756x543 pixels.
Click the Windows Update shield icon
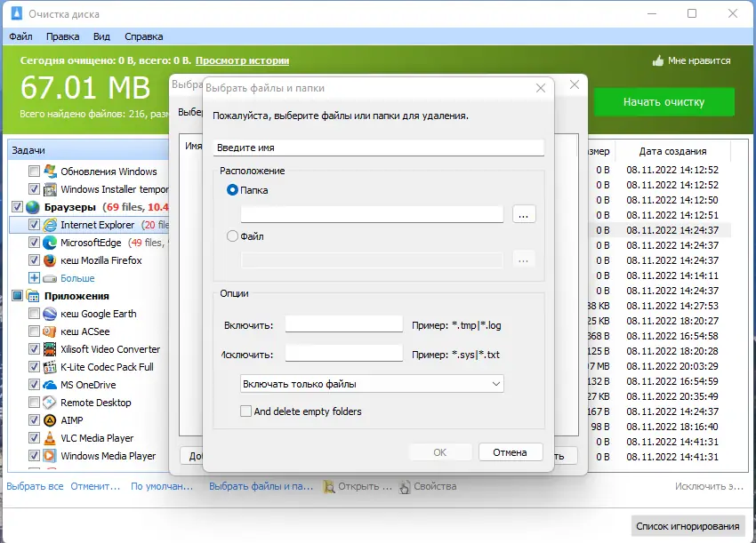[x=50, y=172]
